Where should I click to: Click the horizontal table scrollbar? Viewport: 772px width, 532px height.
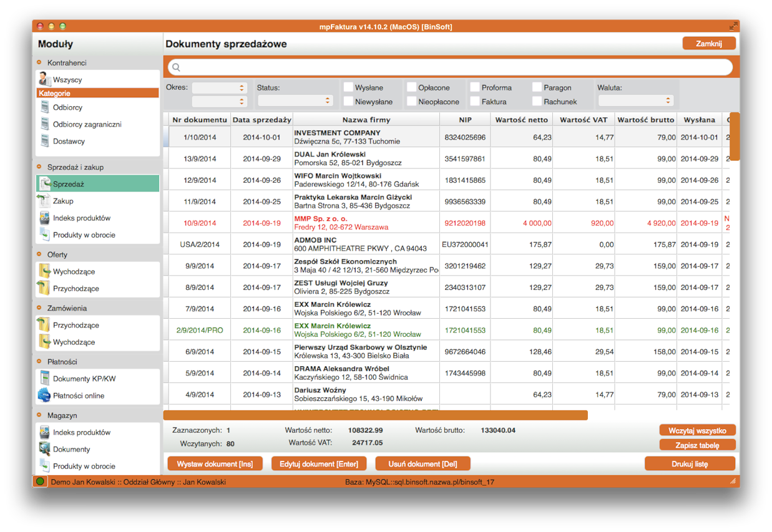pos(376,415)
